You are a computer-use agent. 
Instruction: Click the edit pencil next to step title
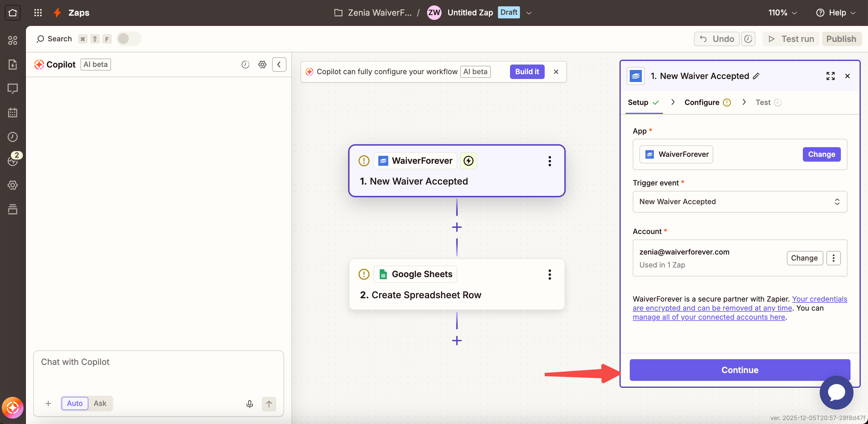click(x=756, y=76)
